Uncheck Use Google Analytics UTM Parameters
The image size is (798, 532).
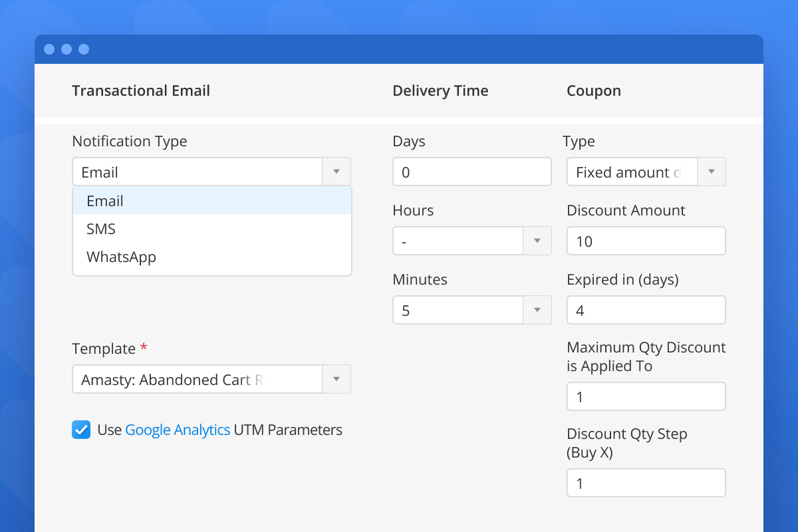point(80,430)
